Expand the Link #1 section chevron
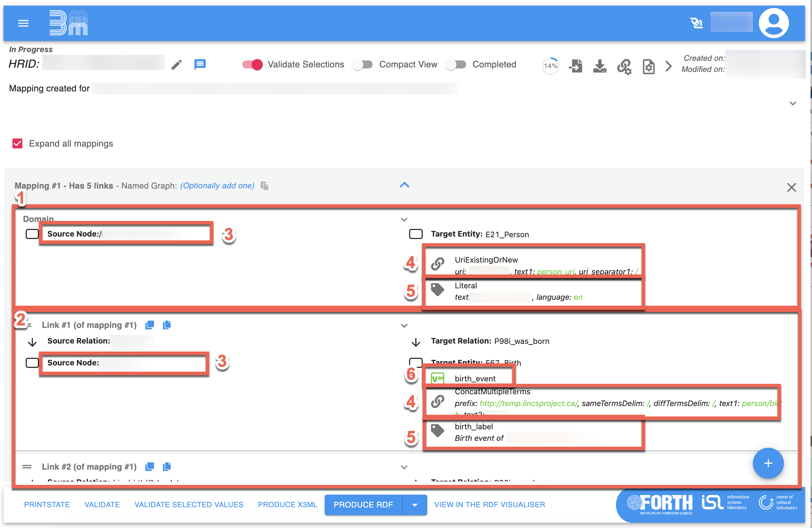The image size is (812, 528). point(404,326)
